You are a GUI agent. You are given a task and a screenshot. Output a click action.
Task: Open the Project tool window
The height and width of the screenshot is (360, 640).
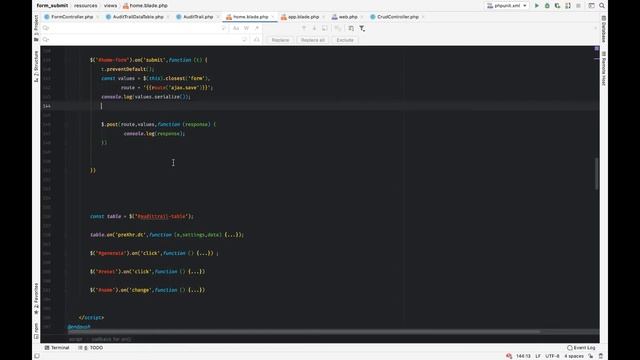pos(36,28)
